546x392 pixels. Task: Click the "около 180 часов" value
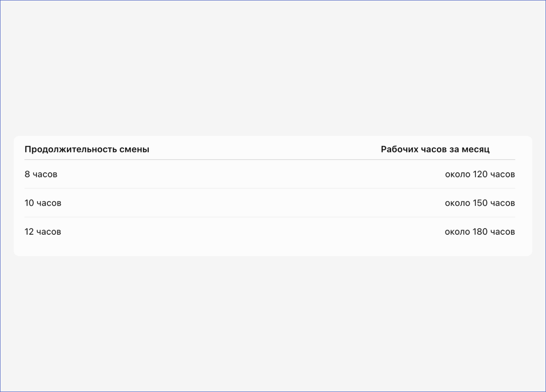480,231
